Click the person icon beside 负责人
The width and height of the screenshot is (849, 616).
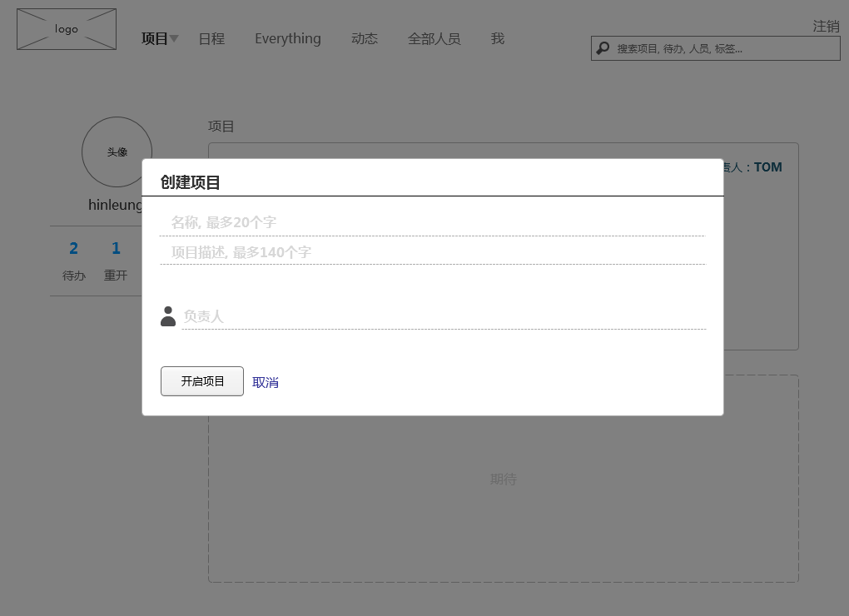pyautogui.click(x=168, y=316)
